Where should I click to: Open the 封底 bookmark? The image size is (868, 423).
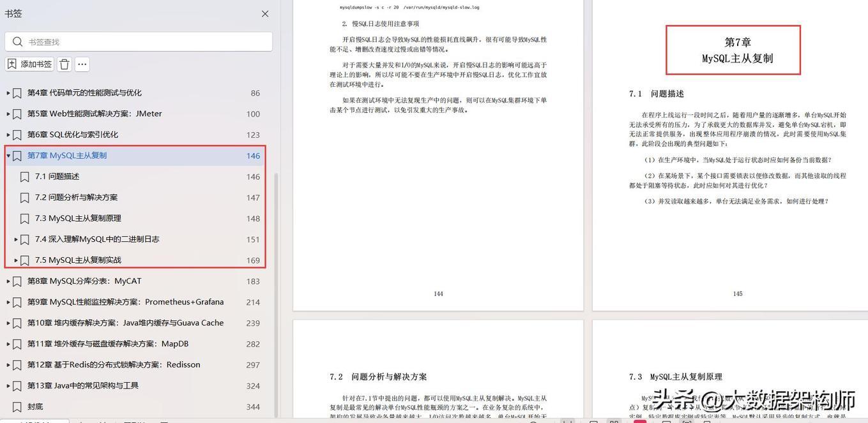(35, 407)
